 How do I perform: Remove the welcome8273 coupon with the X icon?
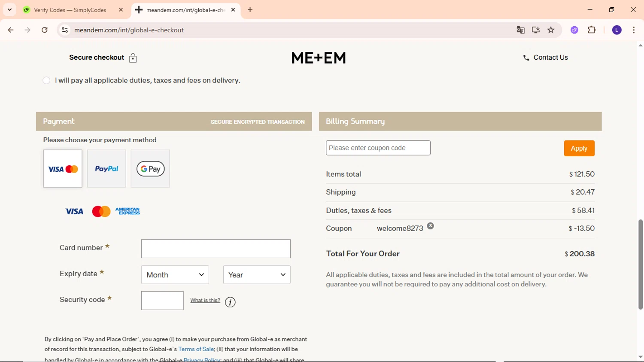[x=430, y=226]
